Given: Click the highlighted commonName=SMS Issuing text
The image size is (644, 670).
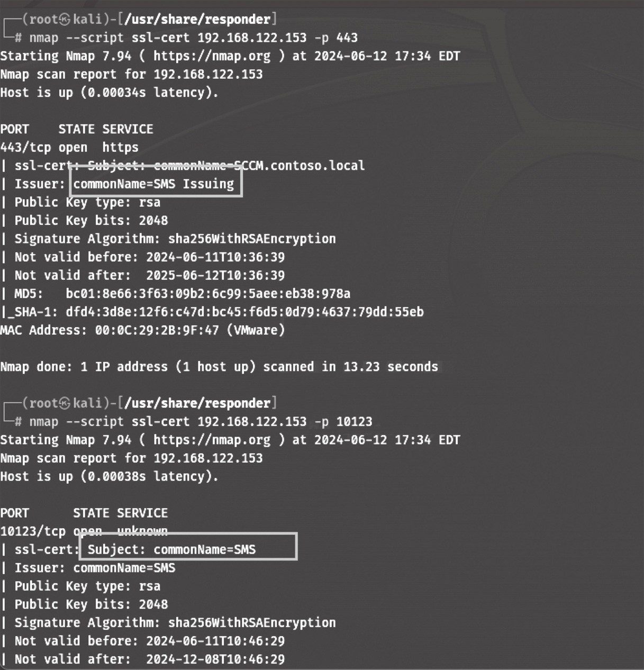Looking at the screenshot, I should click(x=153, y=184).
